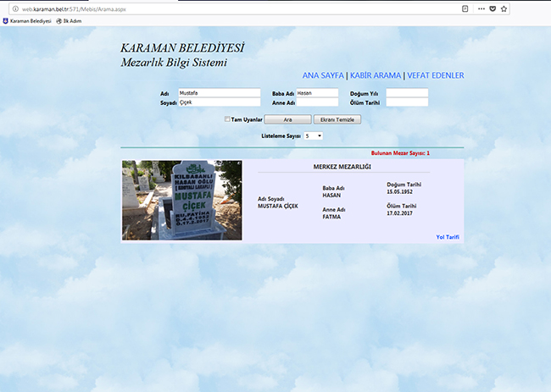Viewport: 551px width, 392px height.
Task: Click the Anne Adı text field
Action: click(x=317, y=102)
